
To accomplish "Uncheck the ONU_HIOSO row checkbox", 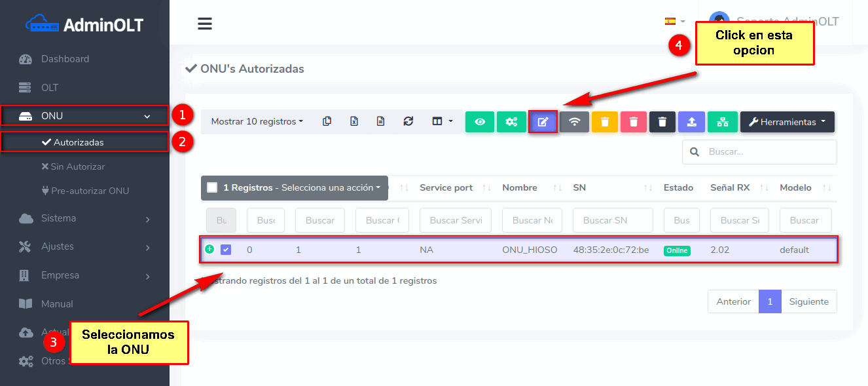I will coord(226,250).
